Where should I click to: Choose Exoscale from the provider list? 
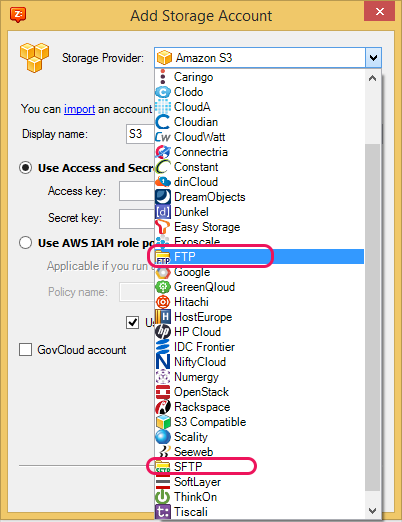(197, 241)
